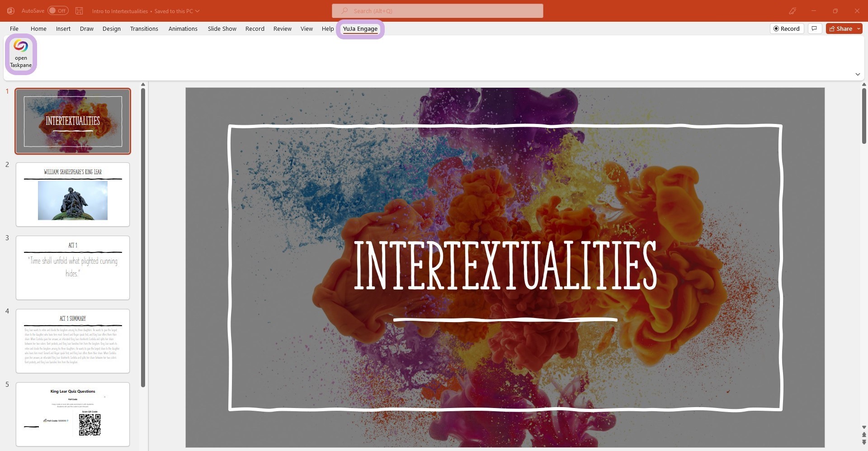Screen dimensions: 868x451
Task: Open the Review tab
Action: (x=283, y=28)
